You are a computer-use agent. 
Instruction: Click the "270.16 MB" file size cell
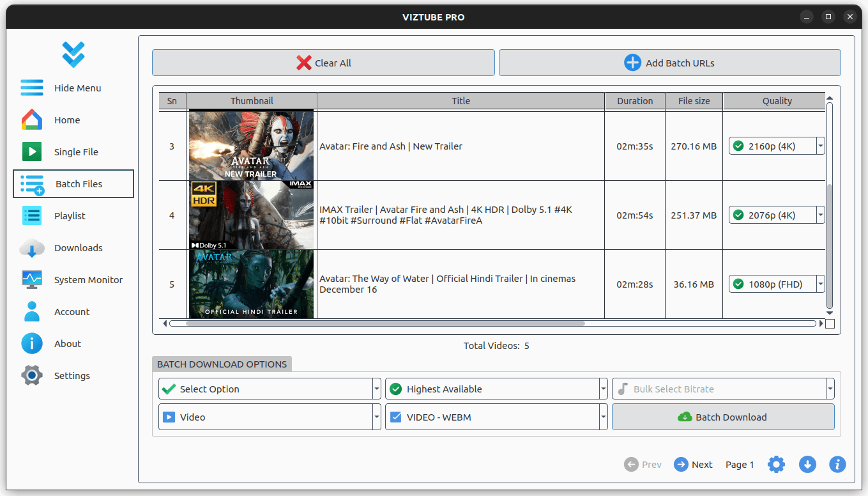(694, 146)
